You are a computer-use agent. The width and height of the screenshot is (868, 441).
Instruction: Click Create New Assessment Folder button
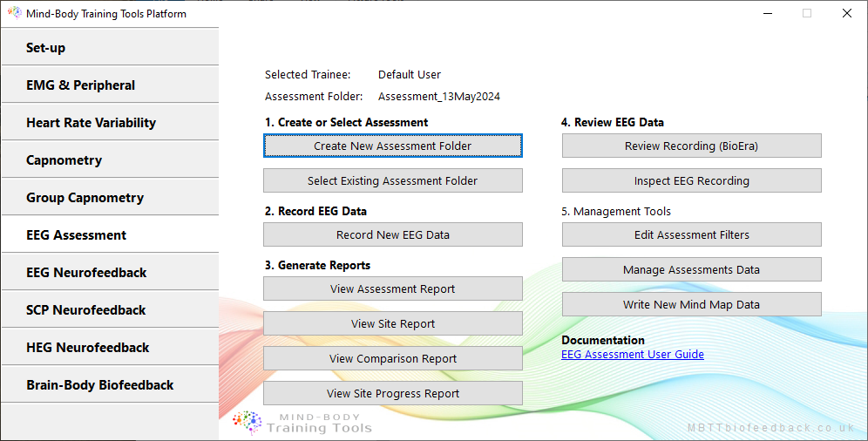coord(392,146)
